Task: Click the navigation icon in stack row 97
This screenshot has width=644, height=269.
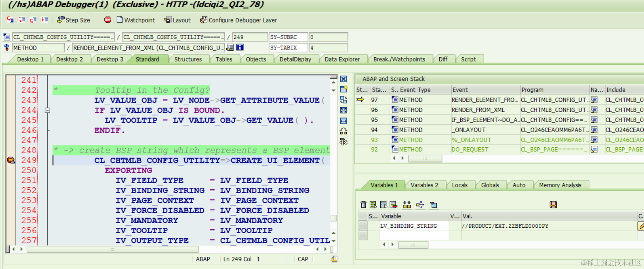Action: coord(594,100)
